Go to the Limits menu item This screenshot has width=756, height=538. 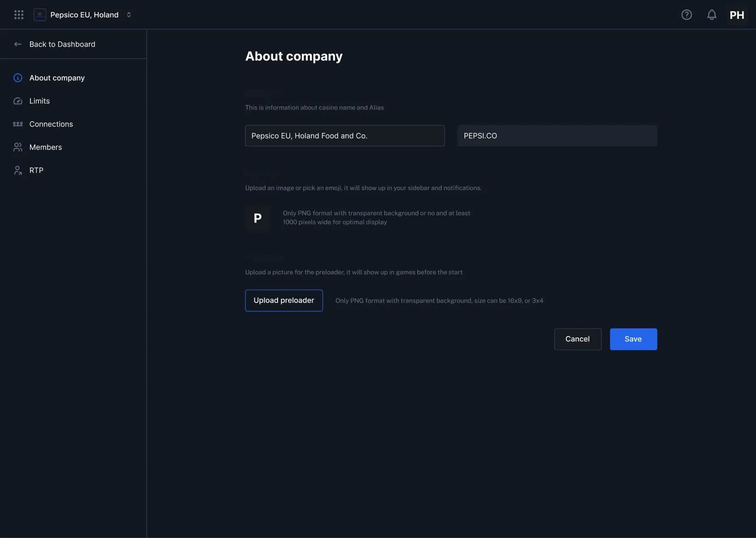pyautogui.click(x=39, y=101)
